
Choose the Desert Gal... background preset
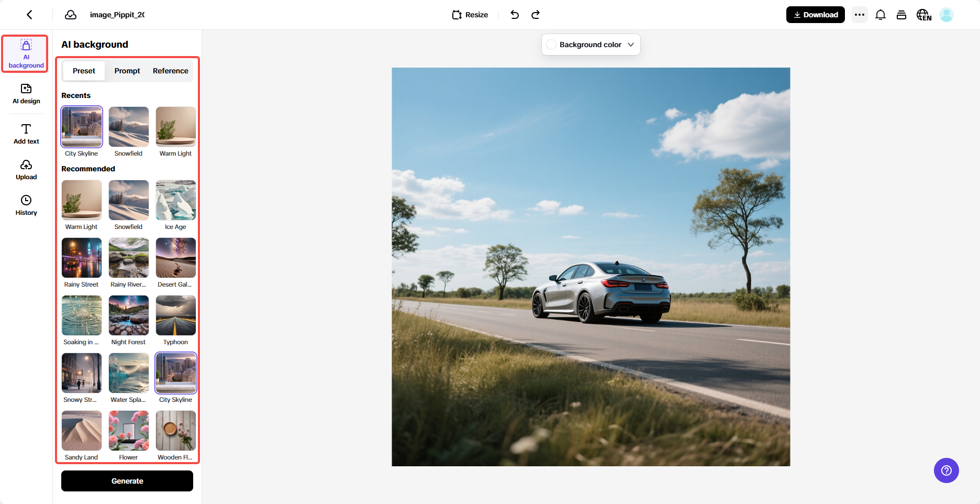coord(176,258)
